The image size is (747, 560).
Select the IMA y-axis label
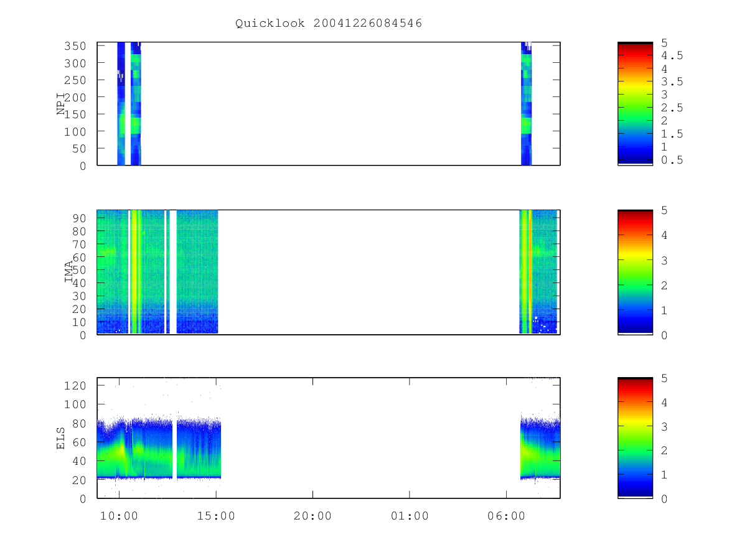coord(70,272)
